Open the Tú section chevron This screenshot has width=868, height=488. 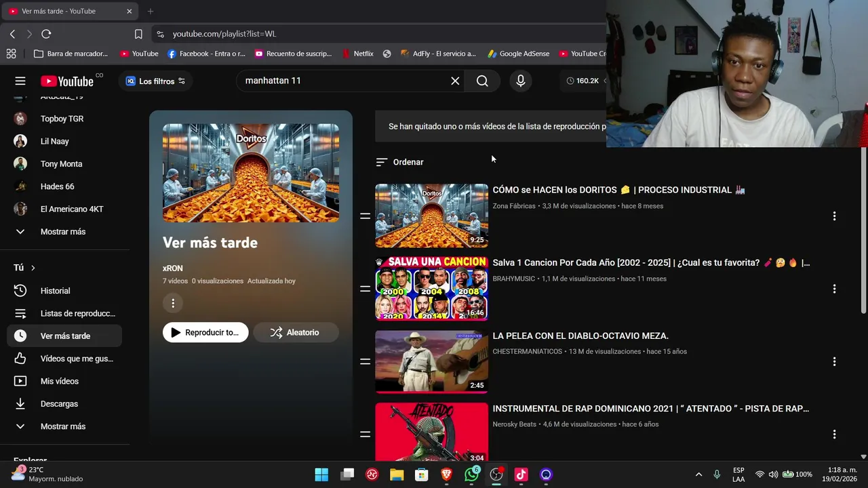(x=33, y=268)
